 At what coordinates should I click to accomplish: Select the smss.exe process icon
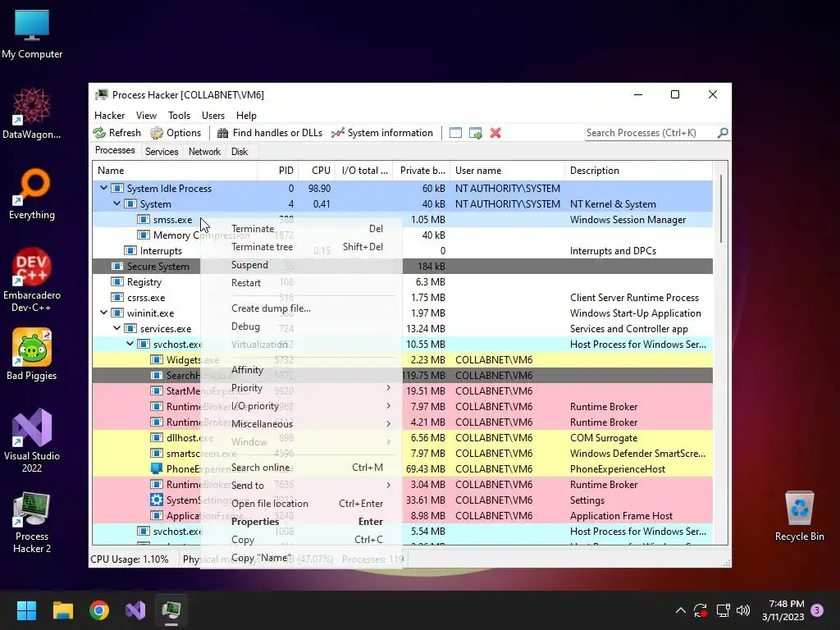(143, 219)
